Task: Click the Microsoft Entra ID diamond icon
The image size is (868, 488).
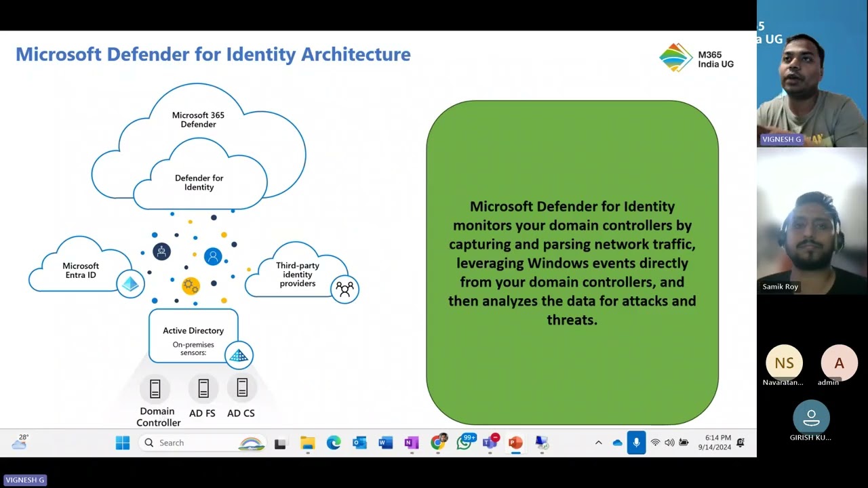Action: click(130, 285)
